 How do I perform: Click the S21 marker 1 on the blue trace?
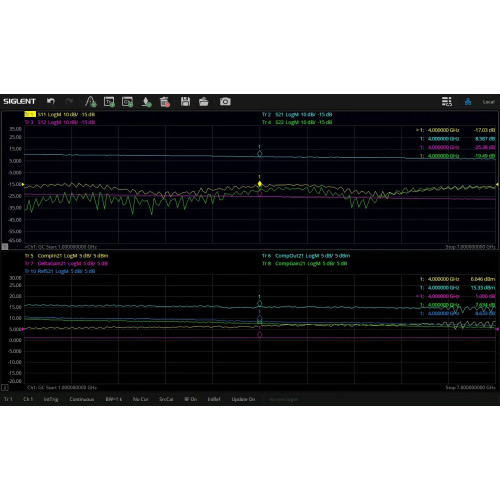click(x=260, y=154)
